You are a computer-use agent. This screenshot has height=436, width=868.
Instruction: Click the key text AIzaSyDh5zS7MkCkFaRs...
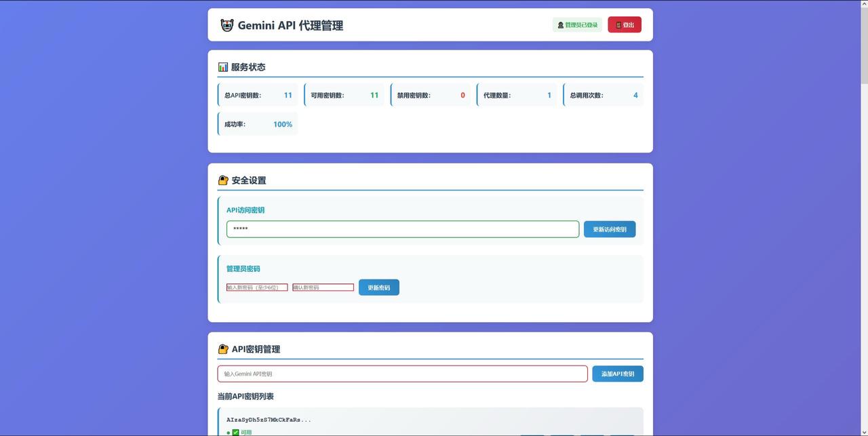click(269, 420)
